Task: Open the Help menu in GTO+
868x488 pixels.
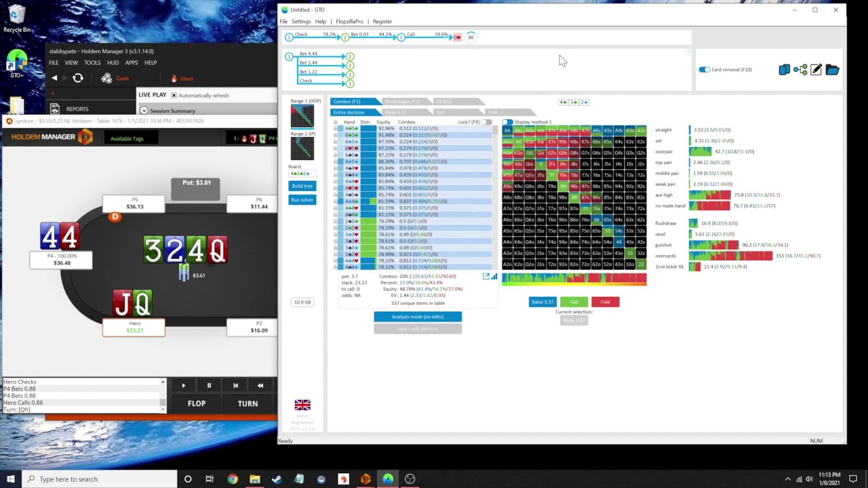Action: [320, 22]
